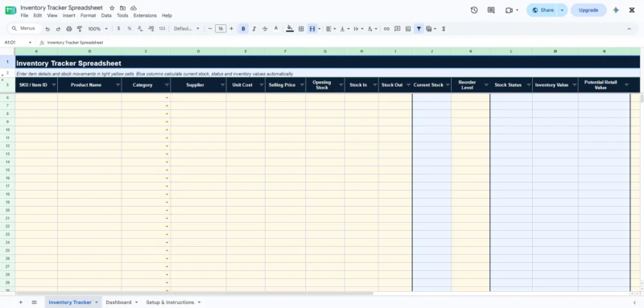Image resolution: width=644 pixels, height=308 pixels.
Task: Move the document with the folder icon
Action: (123, 8)
